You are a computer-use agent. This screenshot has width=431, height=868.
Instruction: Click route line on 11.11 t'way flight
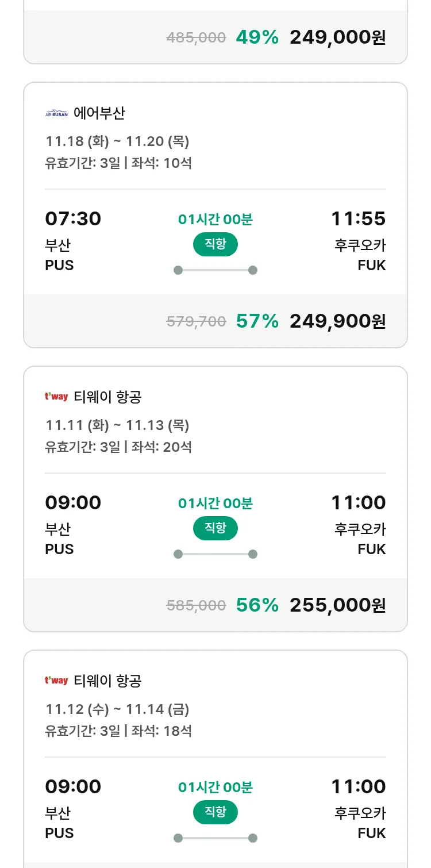215,554
